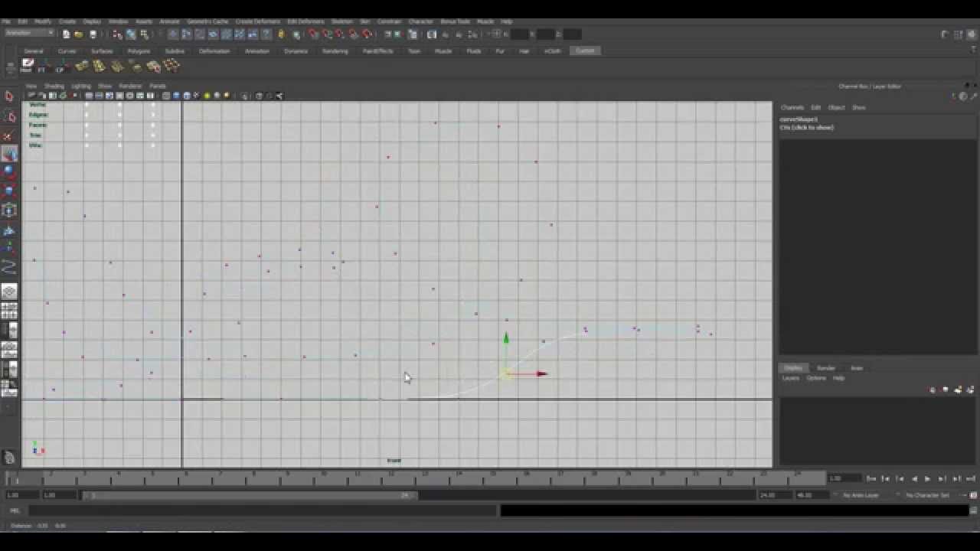Image resolution: width=980 pixels, height=551 pixels.
Task: Go to end of playback range
Action: click(x=971, y=478)
